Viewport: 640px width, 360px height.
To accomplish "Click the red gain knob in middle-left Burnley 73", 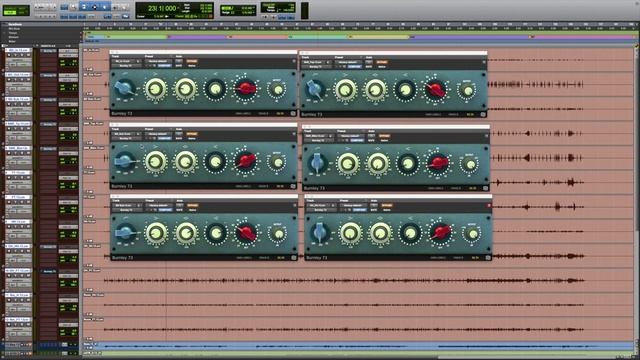I will pos(246,161).
